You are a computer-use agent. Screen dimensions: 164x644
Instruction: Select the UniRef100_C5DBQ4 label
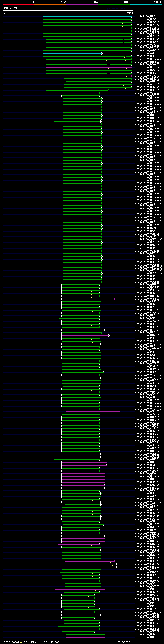147,290
